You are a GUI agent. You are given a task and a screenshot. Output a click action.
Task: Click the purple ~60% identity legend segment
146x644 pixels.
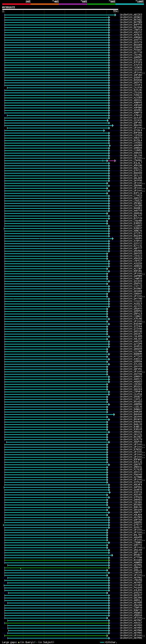coord(73,4)
